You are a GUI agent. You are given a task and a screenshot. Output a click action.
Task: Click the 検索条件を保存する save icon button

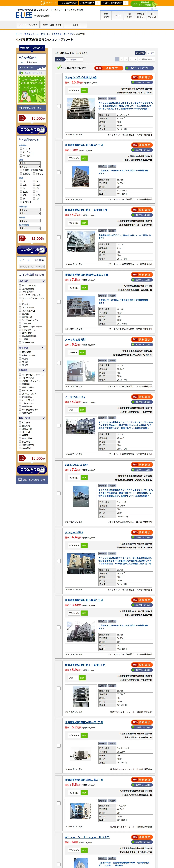(x=32, y=72)
